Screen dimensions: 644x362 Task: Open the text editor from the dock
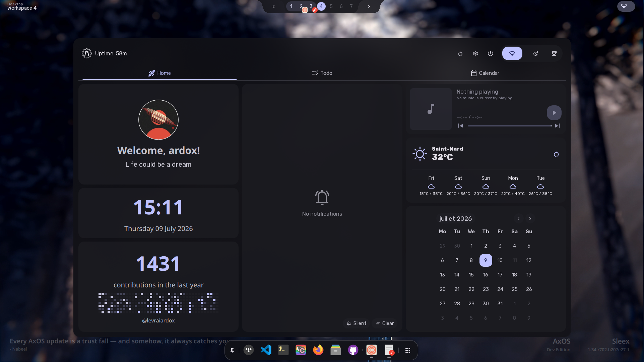click(389, 350)
